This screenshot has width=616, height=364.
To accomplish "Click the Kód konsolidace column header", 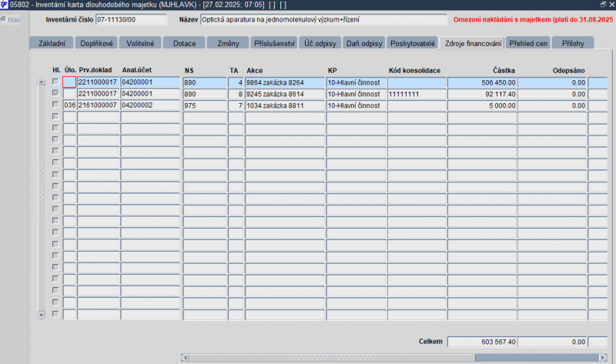I will click(x=414, y=71).
